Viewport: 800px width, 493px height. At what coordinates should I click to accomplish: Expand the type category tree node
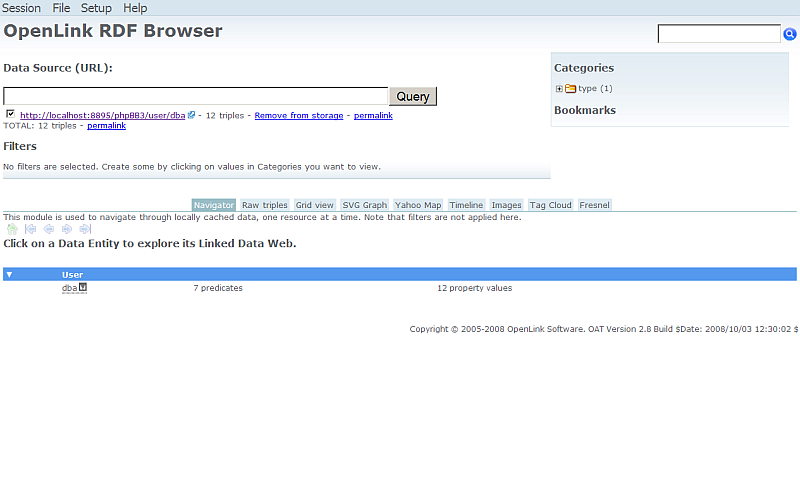tap(559, 89)
